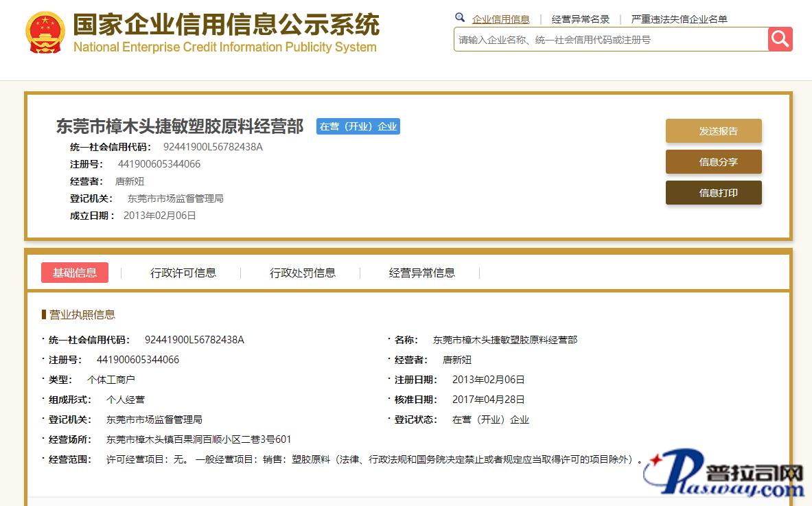Open the 行政许可信息 tab
The height and width of the screenshot is (506, 812).
click(183, 273)
